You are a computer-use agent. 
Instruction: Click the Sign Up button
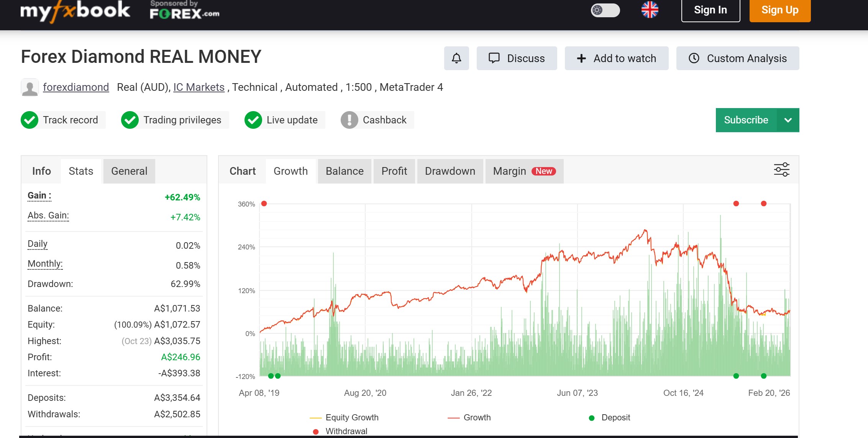(779, 10)
